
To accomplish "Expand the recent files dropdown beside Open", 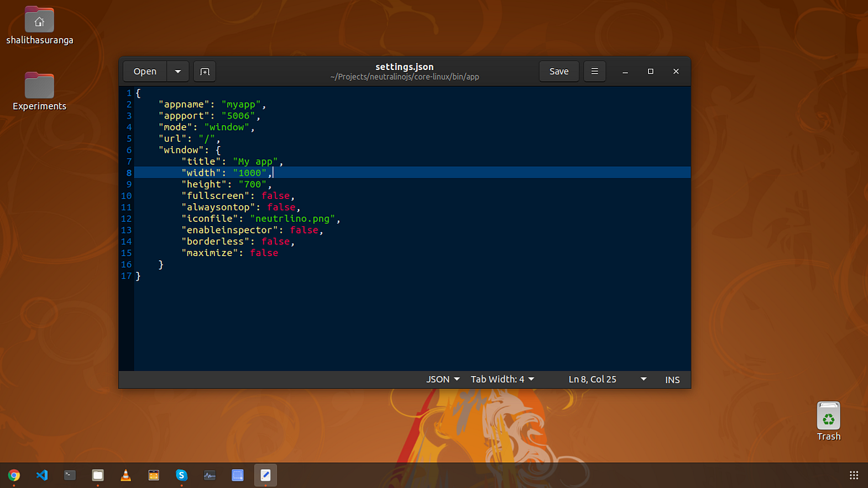I will (x=177, y=71).
